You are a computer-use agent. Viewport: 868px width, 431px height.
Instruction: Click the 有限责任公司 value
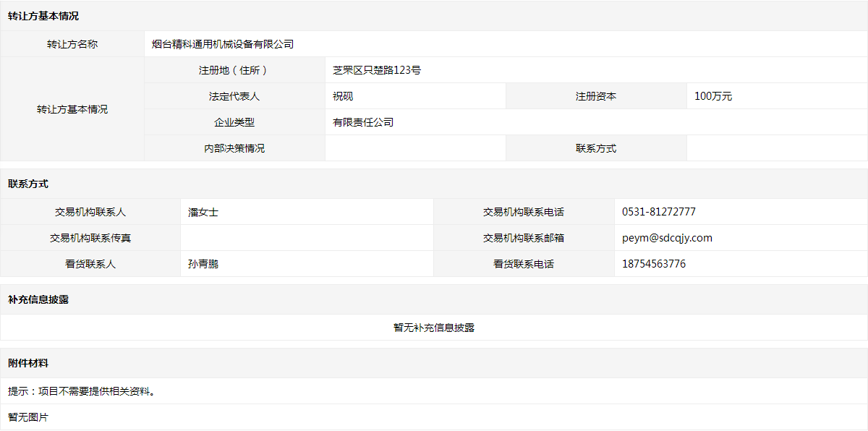363,122
